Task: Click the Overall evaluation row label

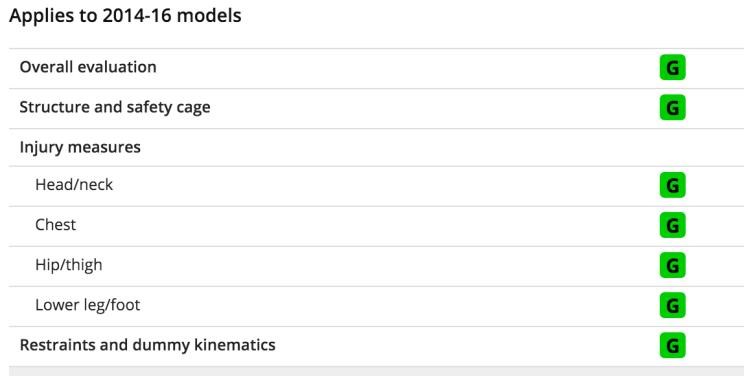Action: pos(88,67)
